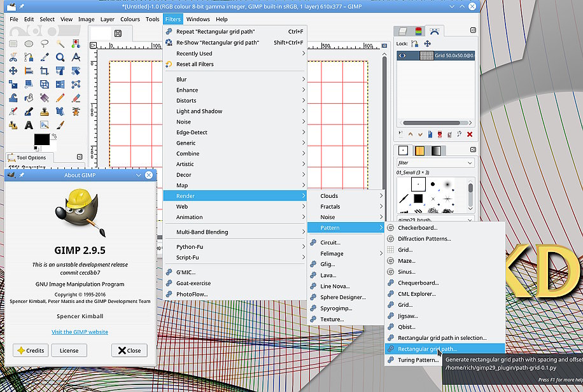This screenshot has height=392, width=583.
Task: Select the Move tool in toolbox
Action: 13,71
